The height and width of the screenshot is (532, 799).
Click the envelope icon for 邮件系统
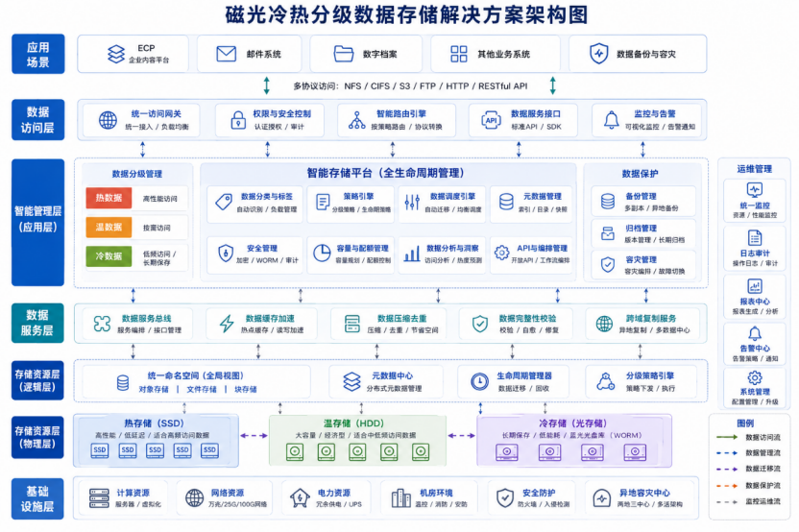pyautogui.click(x=227, y=54)
